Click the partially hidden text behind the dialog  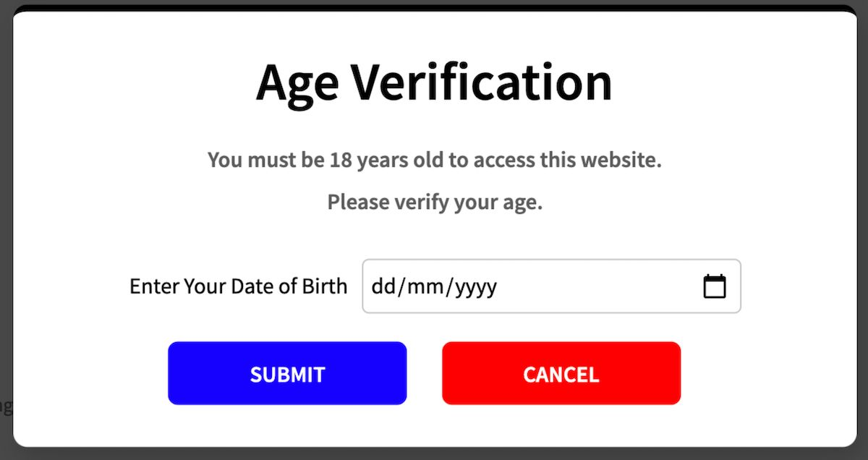6,406
